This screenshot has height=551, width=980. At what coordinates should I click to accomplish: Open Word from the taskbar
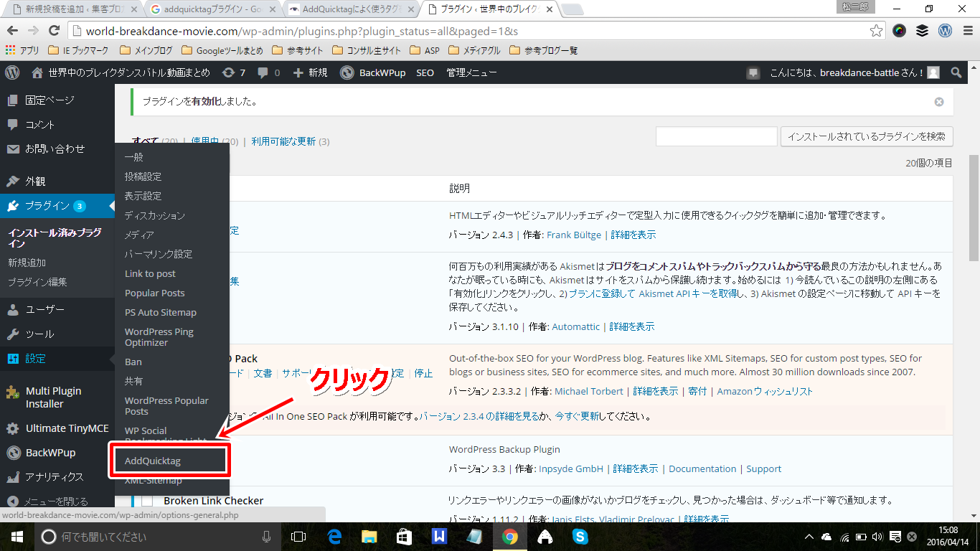(x=439, y=537)
